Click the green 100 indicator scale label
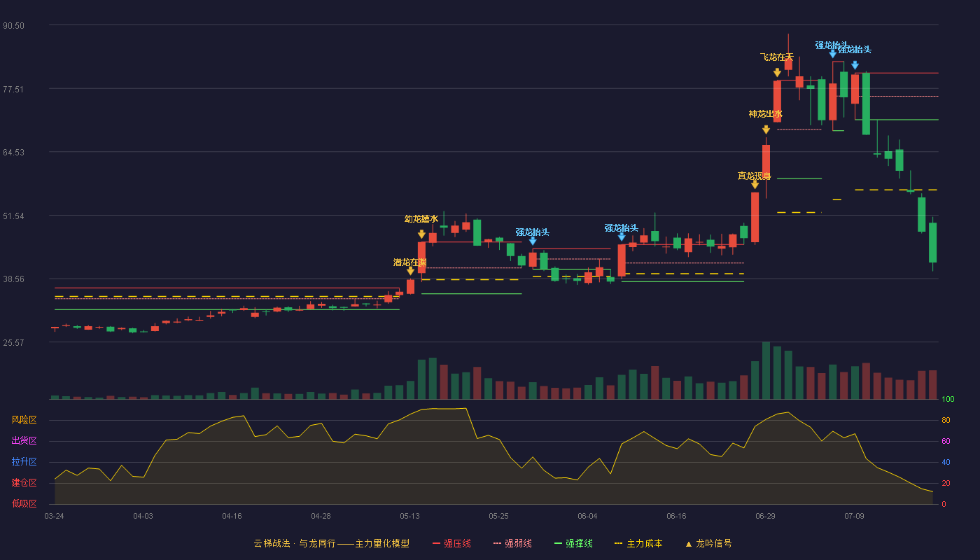980x560 pixels. [x=948, y=399]
